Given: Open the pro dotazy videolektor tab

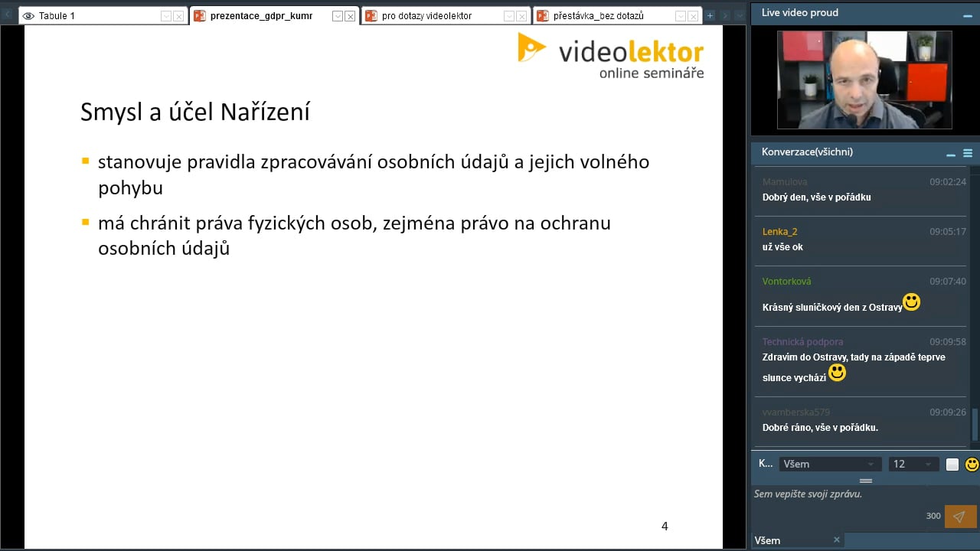Looking at the screenshot, I should tap(446, 15).
